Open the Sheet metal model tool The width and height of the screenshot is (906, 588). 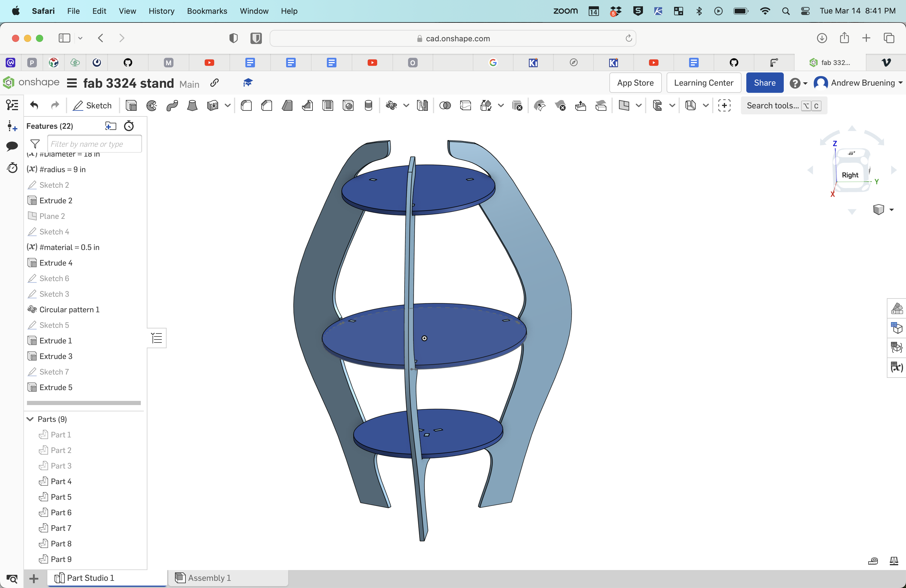click(x=690, y=105)
